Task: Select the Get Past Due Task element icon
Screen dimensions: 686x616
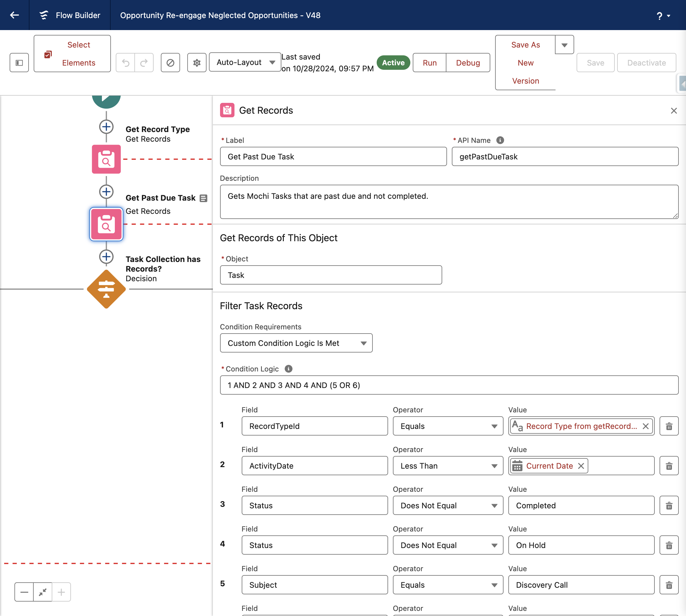Action: [106, 224]
